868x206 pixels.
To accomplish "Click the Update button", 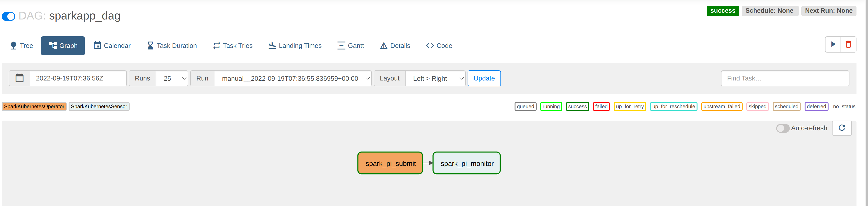I will click(x=484, y=78).
